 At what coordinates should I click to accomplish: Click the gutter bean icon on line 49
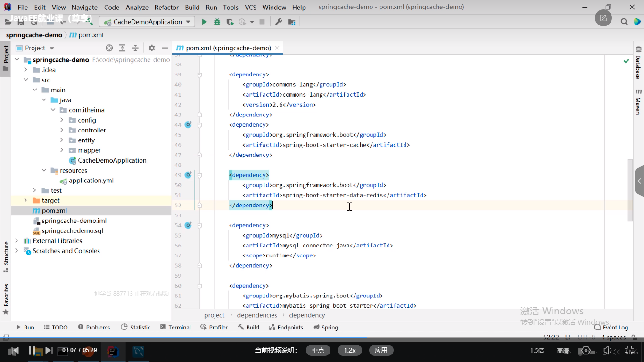188,175
